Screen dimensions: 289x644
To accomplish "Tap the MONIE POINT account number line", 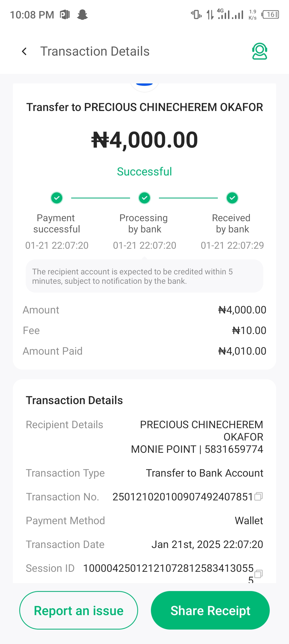I will (x=197, y=449).
